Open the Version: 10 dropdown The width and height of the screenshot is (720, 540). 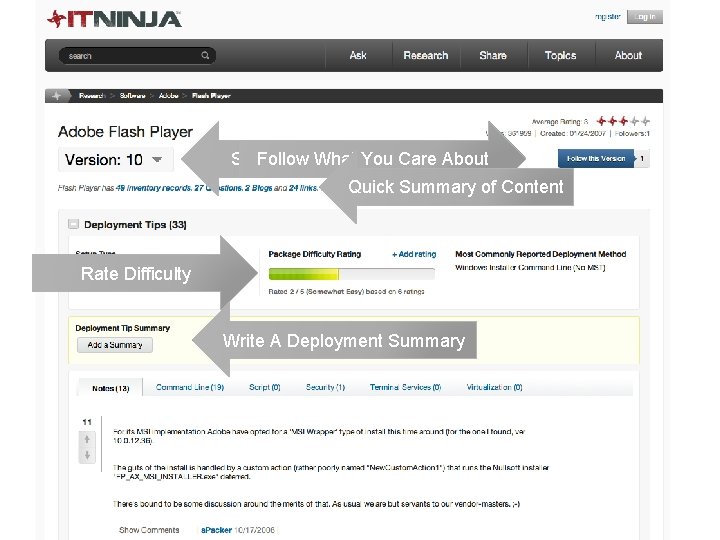pyautogui.click(x=116, y=159)
